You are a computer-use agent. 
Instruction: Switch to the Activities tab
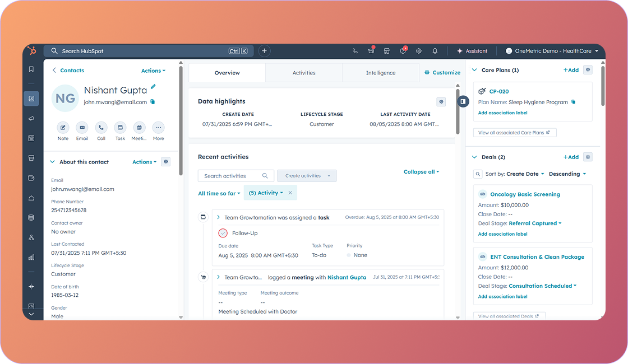coord(303,72)
